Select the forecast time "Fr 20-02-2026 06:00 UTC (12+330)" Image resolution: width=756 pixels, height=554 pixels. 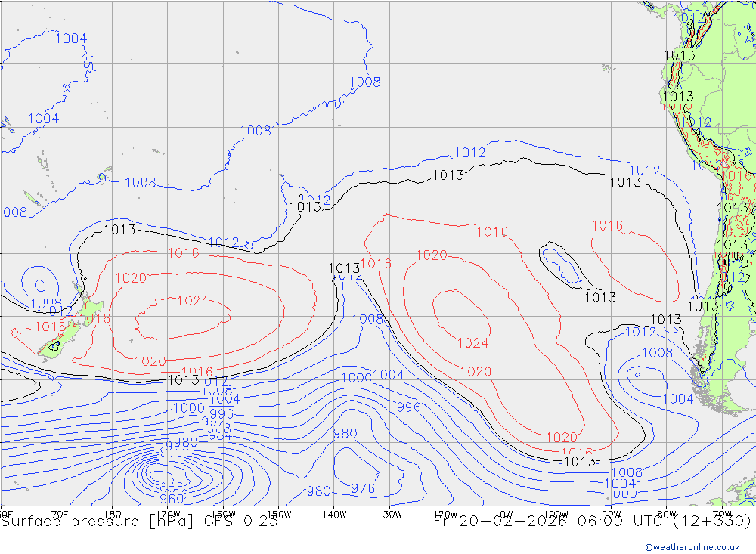coord(593,522)
